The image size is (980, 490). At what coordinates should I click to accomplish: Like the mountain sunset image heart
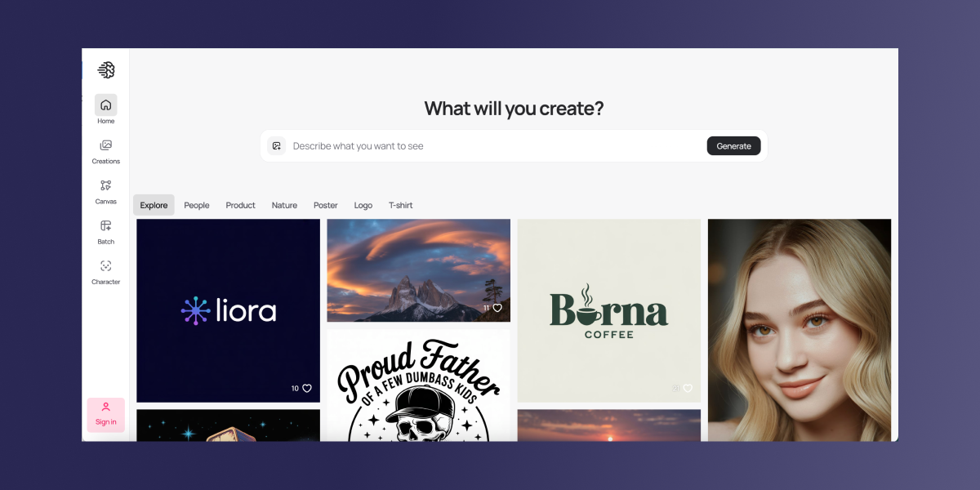497,308
